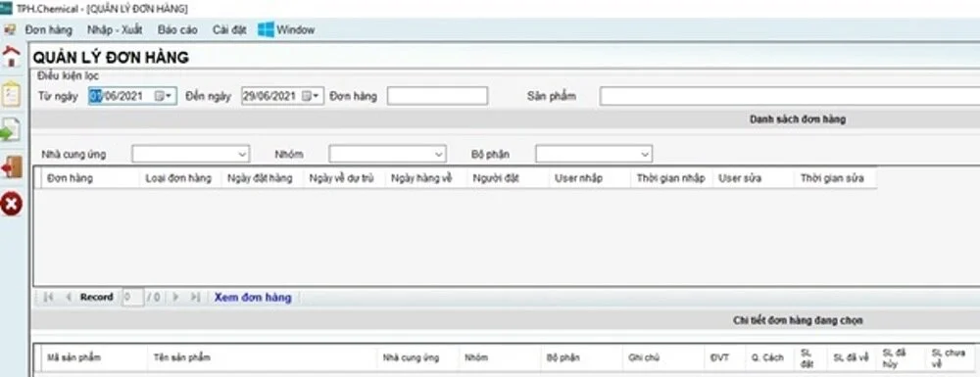The image size is (980, 377).
Task: Click the Windows logo icon next to Window
Action: tap(266, 29)
